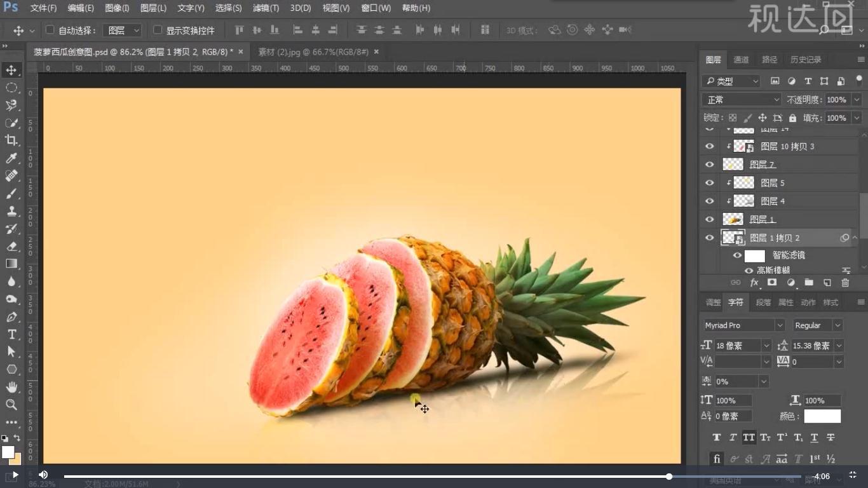Create a new layer group
The width and height of the screenshot is (868, 488).
[x=809, y=283]
